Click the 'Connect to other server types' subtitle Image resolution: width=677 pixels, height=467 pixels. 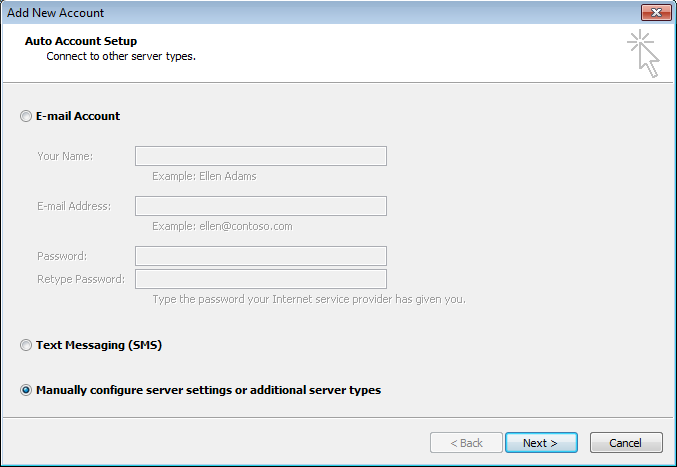tap(121, 56)
